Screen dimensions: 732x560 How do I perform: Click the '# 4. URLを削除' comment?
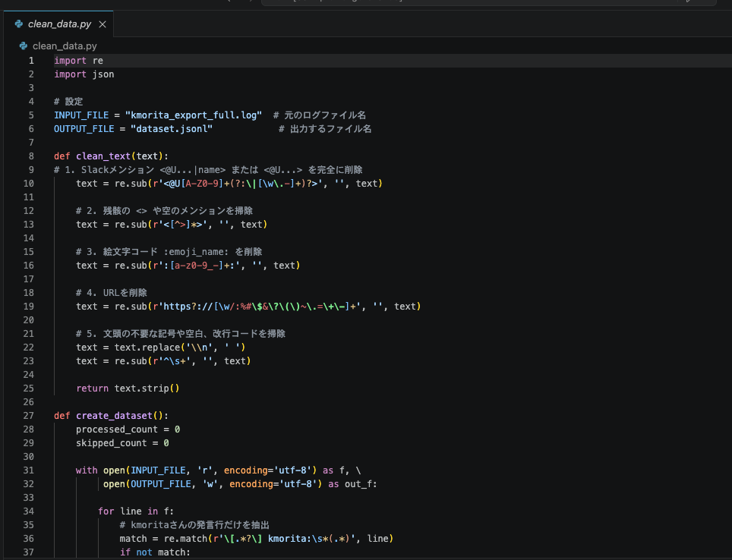(x=112, y=293)
